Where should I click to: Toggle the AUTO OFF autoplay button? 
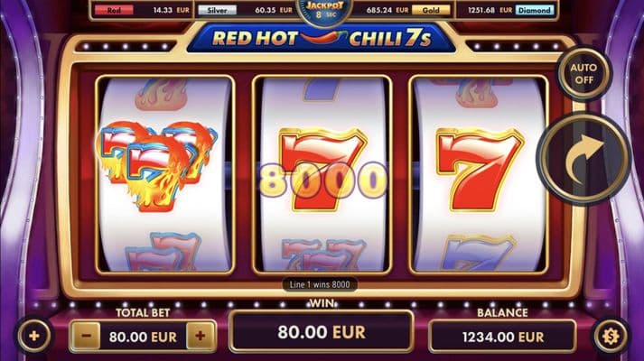click(x=584, y=74)
